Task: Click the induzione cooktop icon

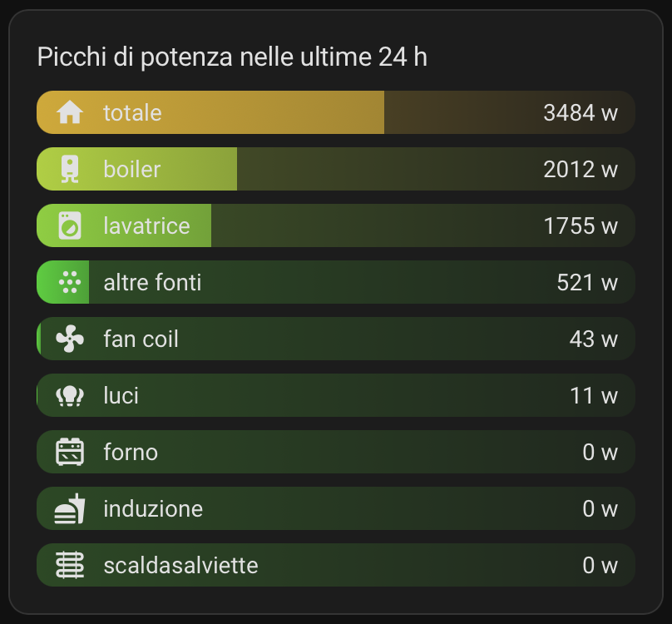Action: coord(70,508)
